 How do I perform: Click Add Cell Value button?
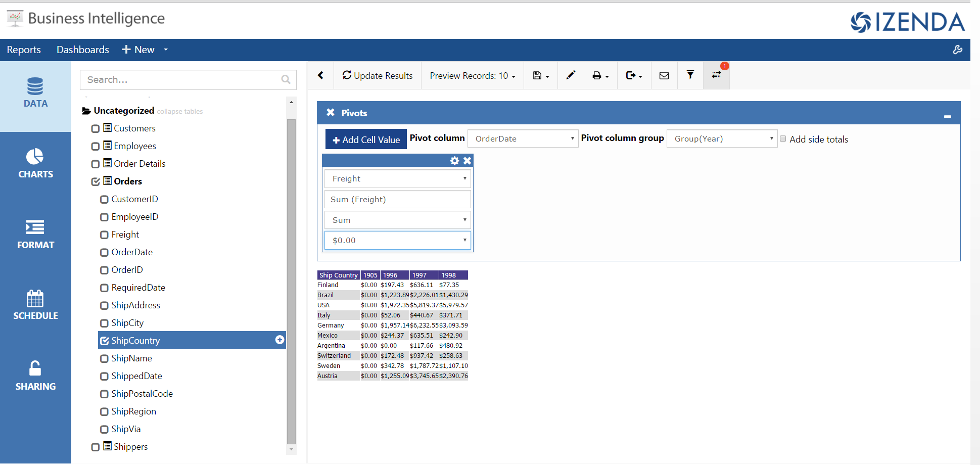tap(366, 139)
